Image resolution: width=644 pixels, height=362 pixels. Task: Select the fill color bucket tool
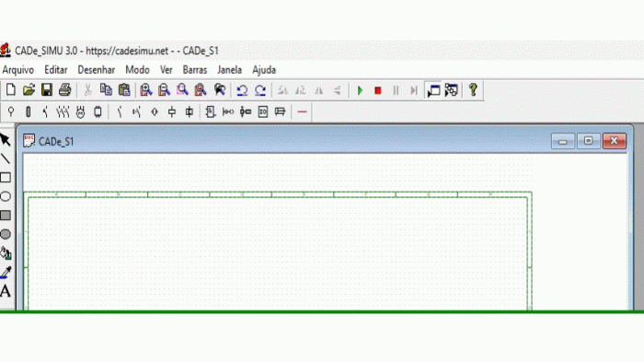[6, 253]
